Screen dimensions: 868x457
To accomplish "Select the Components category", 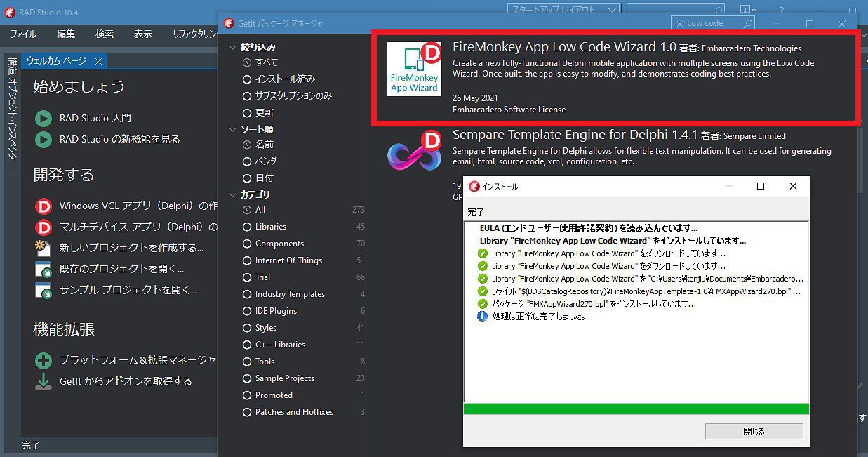I will click(x=246, y=244).
